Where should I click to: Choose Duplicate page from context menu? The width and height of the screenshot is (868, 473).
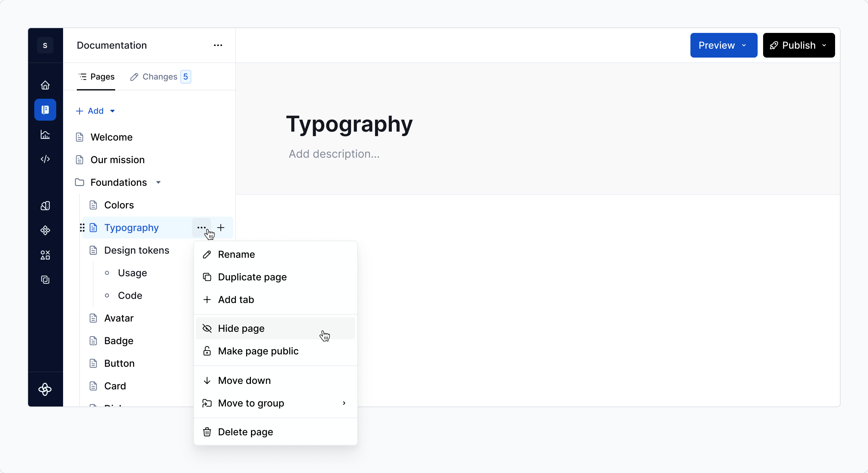252,277
